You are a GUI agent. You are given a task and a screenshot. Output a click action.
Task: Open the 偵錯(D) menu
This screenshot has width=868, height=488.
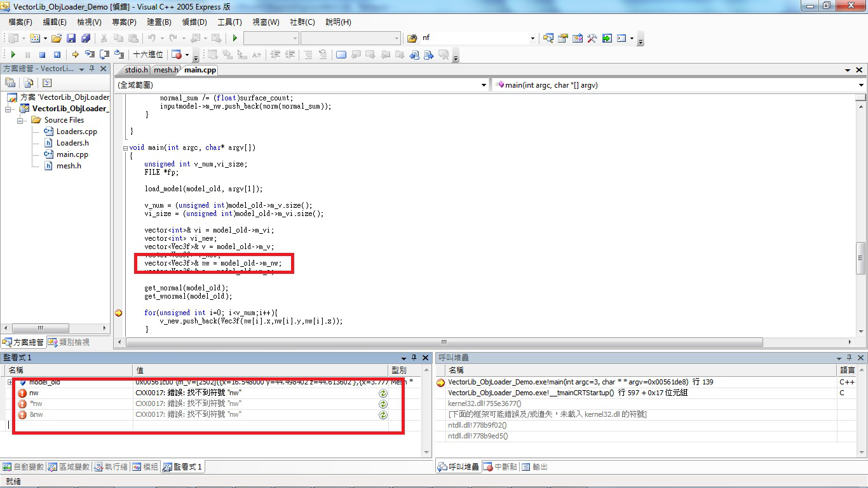tap(194, 22)
